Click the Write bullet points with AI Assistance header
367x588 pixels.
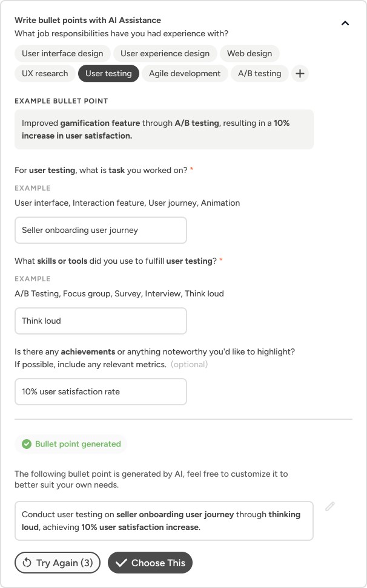88,21
